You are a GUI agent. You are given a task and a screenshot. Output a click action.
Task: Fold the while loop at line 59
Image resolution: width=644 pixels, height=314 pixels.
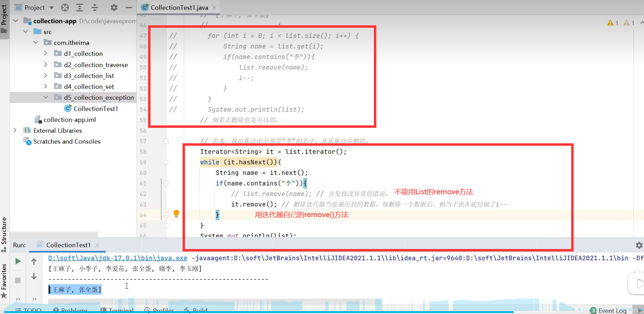tap(166, 162)
